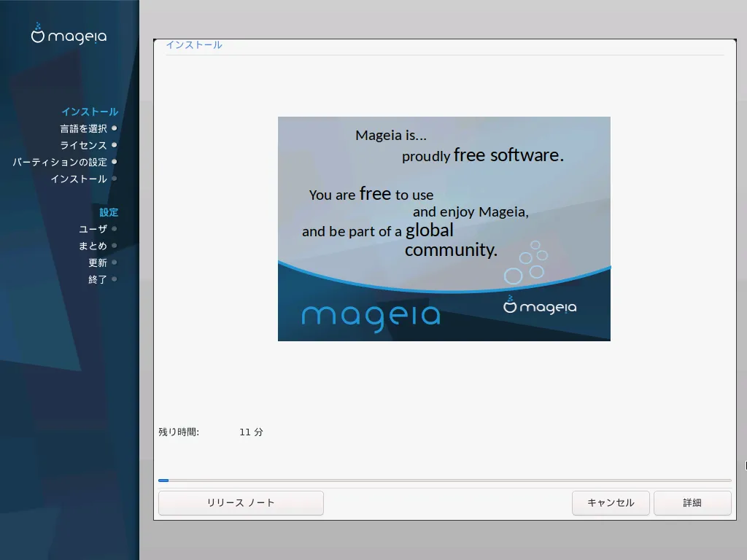
Task: Select 言語を選択 step in sidebar
Action: (83, 128)
